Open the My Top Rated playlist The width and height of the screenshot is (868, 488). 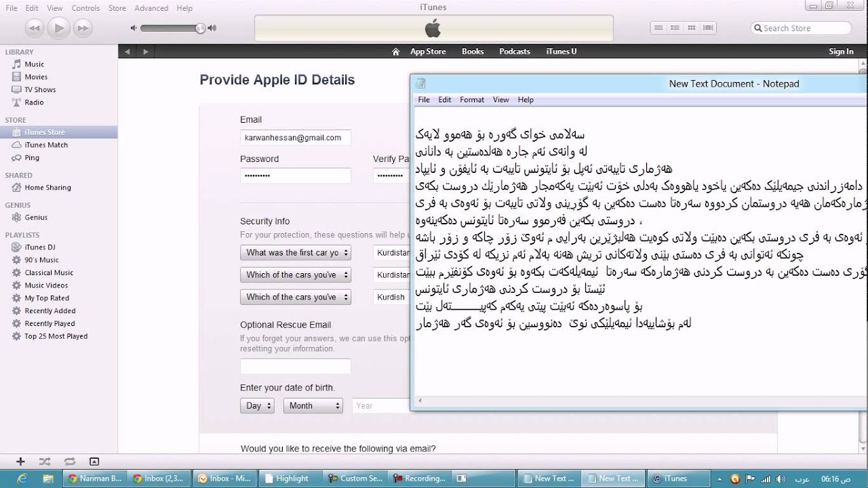pos(47,298)
